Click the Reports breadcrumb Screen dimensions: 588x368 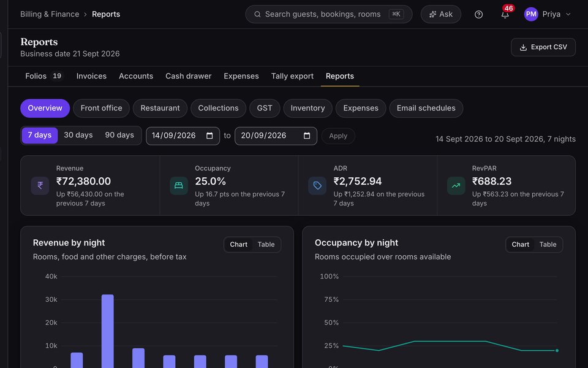click(x=106, y=14)
